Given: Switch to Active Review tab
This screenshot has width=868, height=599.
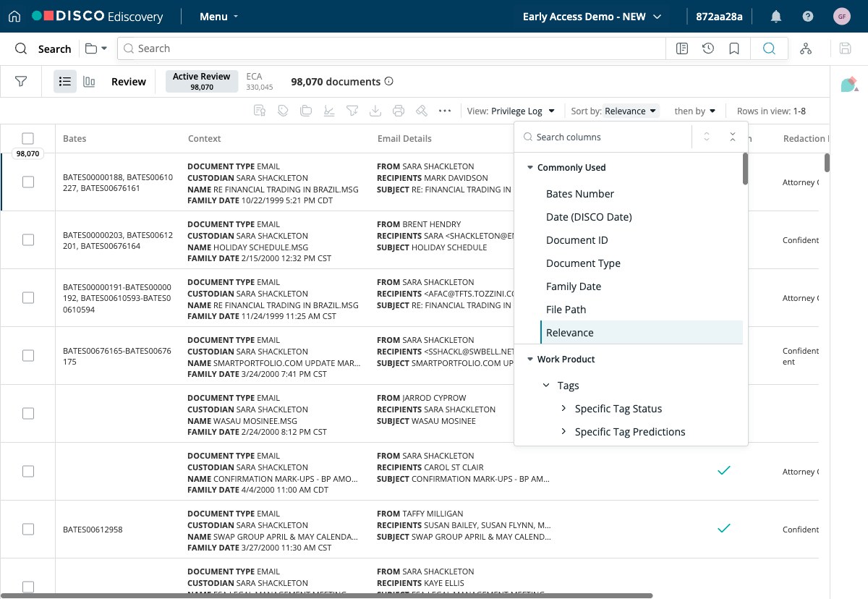Looking at the screenshot, I should (x=202, y=81).
